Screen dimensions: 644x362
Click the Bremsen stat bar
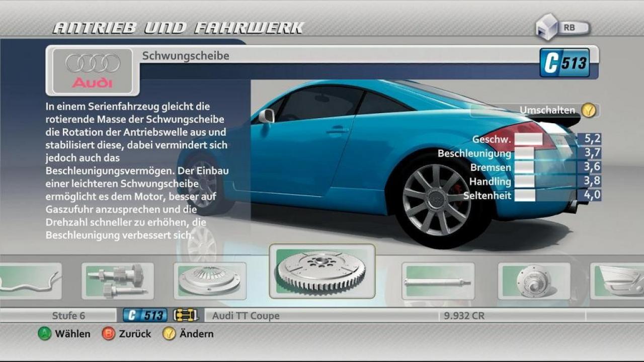tap(524, 167)
